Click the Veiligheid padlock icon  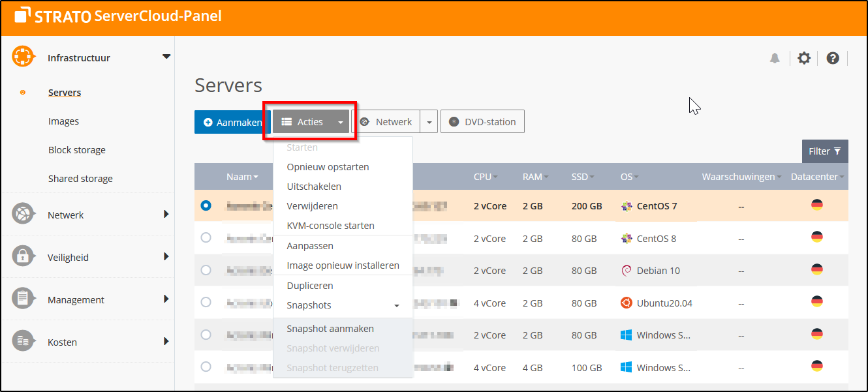tap(23, 256)
